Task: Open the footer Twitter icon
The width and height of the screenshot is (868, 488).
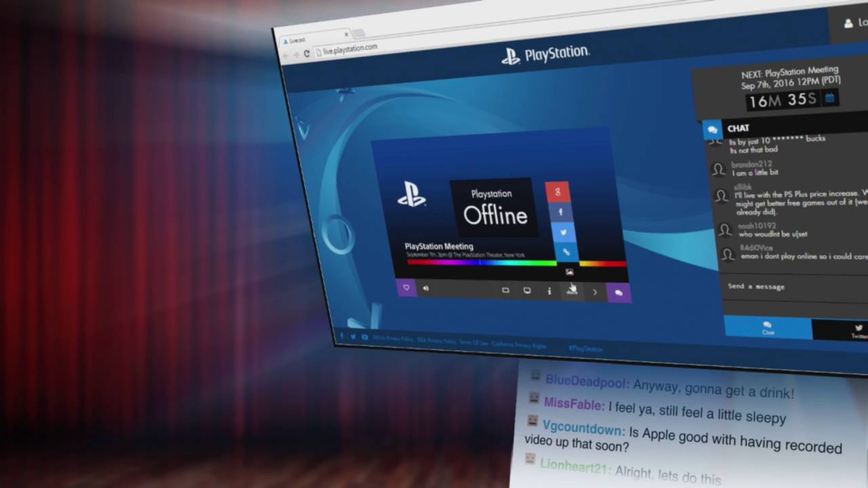Action: point(353,336)
